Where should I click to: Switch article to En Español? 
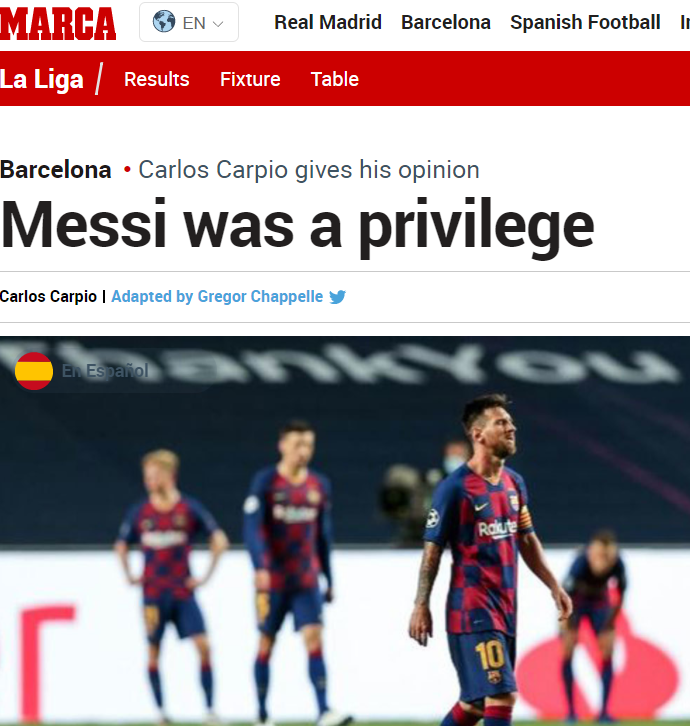pos(105,371)
